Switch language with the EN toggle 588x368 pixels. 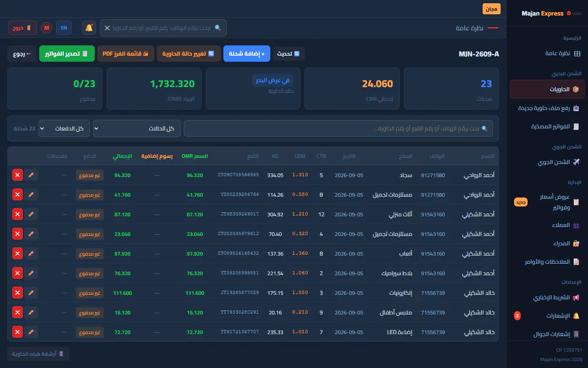64,28
